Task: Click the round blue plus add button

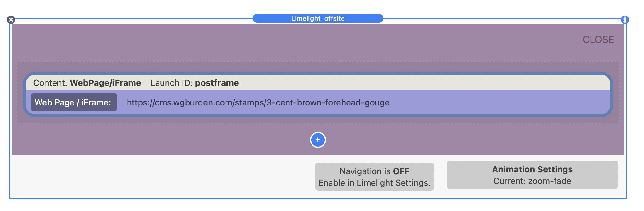Action: [318, 140]
